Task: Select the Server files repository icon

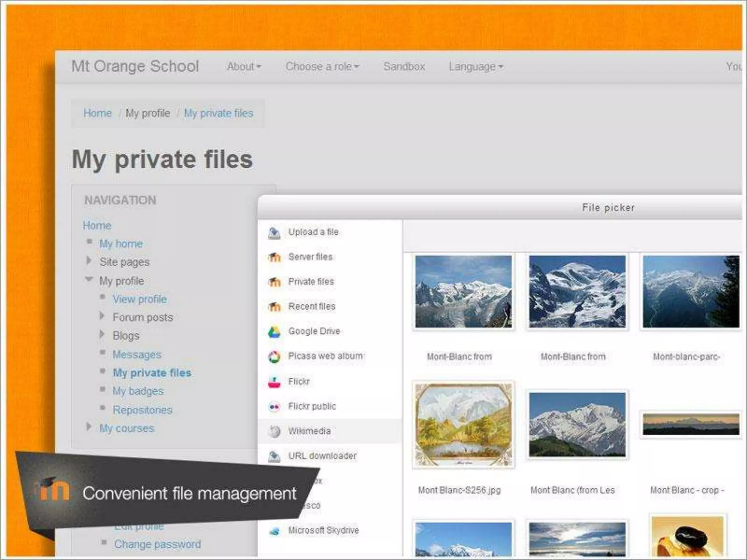Action: pyautogui.click(x=274, y=257)
